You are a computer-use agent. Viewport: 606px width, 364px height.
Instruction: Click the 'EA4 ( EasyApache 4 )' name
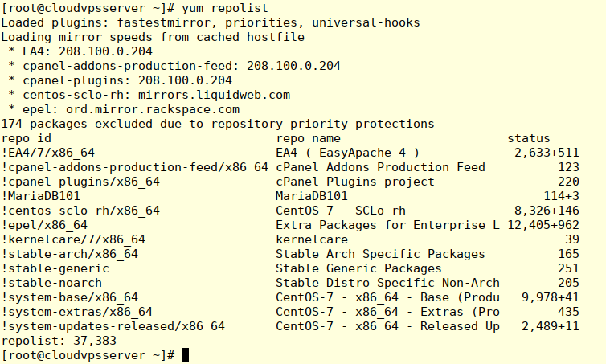coord(348,153)
